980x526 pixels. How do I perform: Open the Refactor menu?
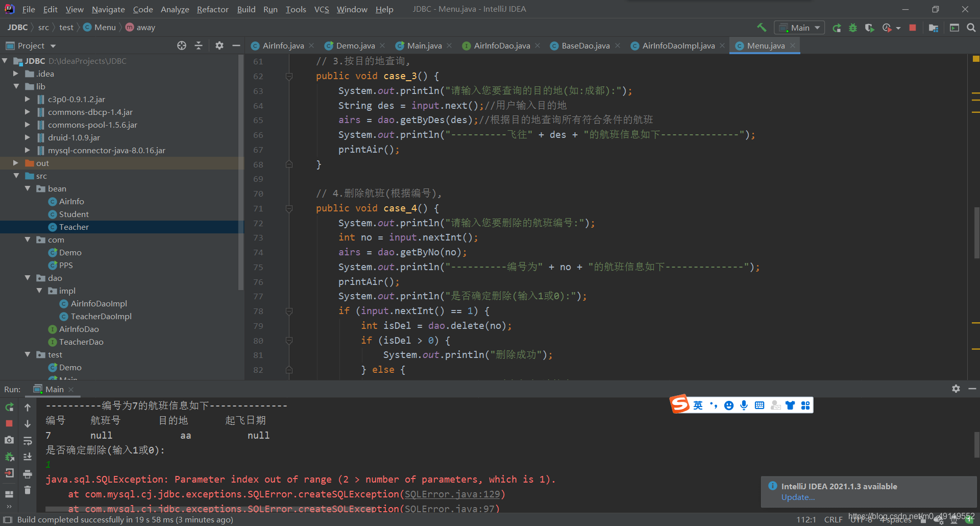pyautogui.click(x=212, y=9)
